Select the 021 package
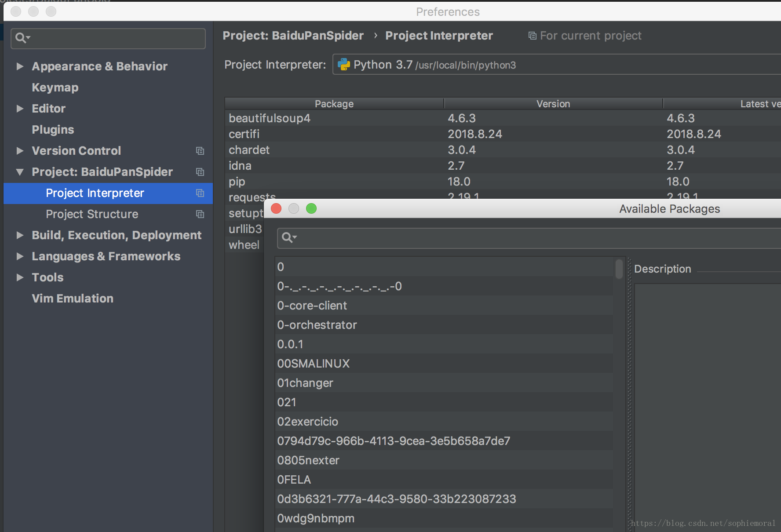Screen dimensions: 781x532 pos(444,402)
